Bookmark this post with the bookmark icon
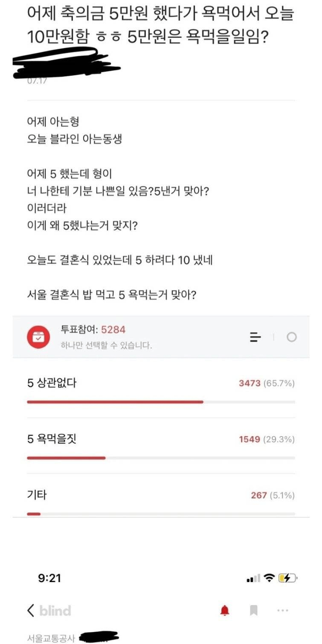 (x=254, y=611)
